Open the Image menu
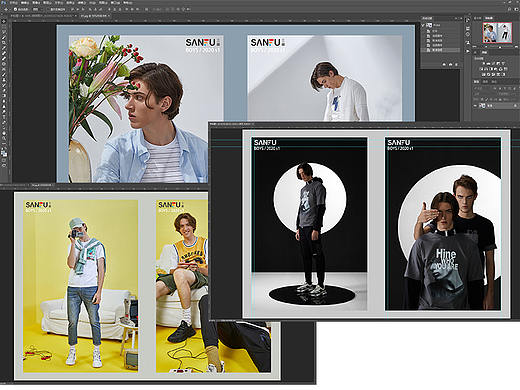 tap(35, 3)
